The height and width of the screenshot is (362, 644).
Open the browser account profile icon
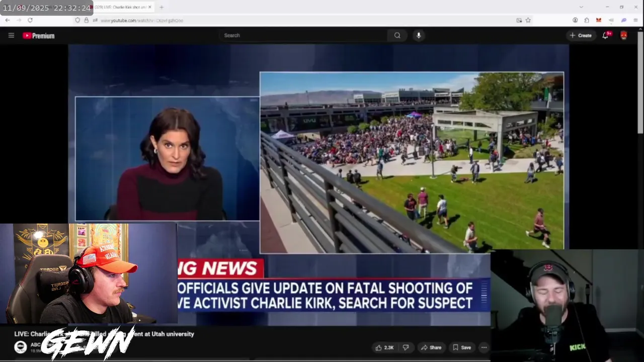(x=575, y=20)
